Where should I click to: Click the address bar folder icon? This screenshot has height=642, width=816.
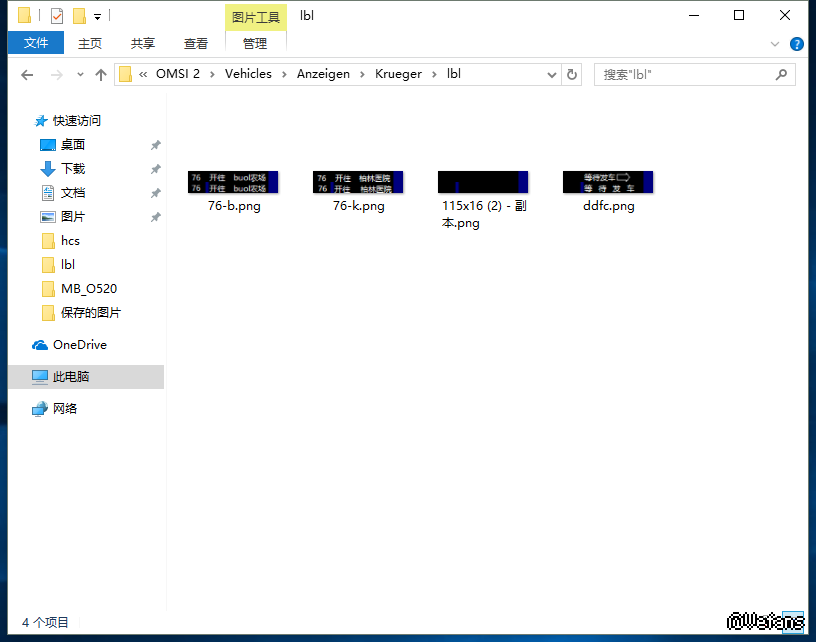pos(125,74)
